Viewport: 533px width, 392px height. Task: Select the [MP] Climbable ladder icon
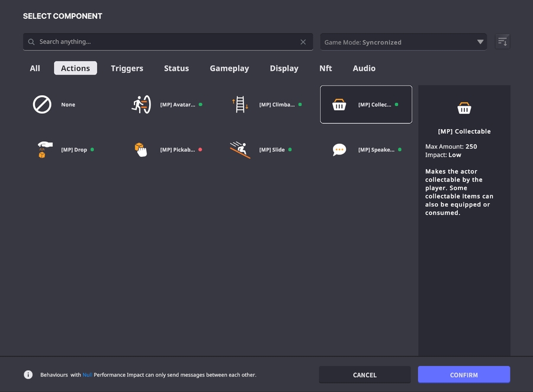click(240, 105)
